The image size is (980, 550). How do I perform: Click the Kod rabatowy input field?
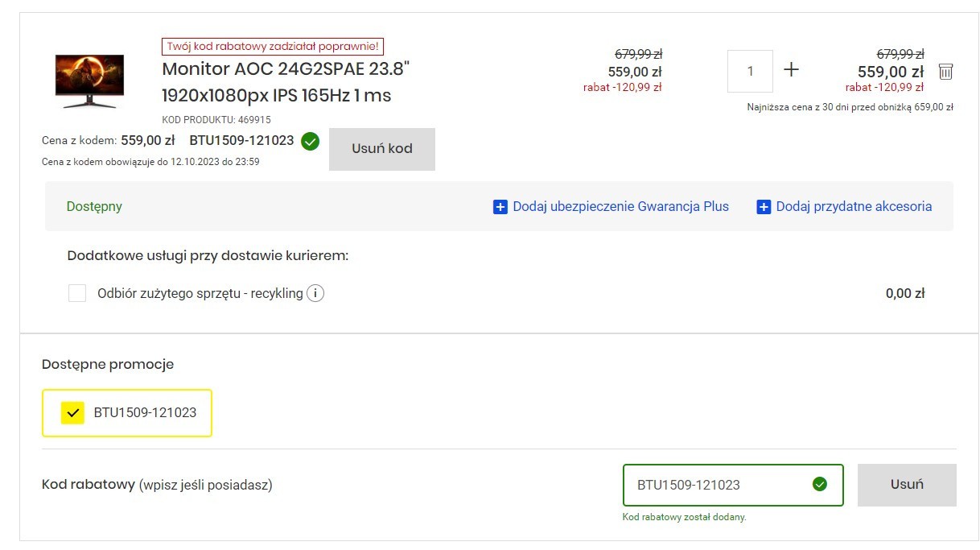coord(733,485)
